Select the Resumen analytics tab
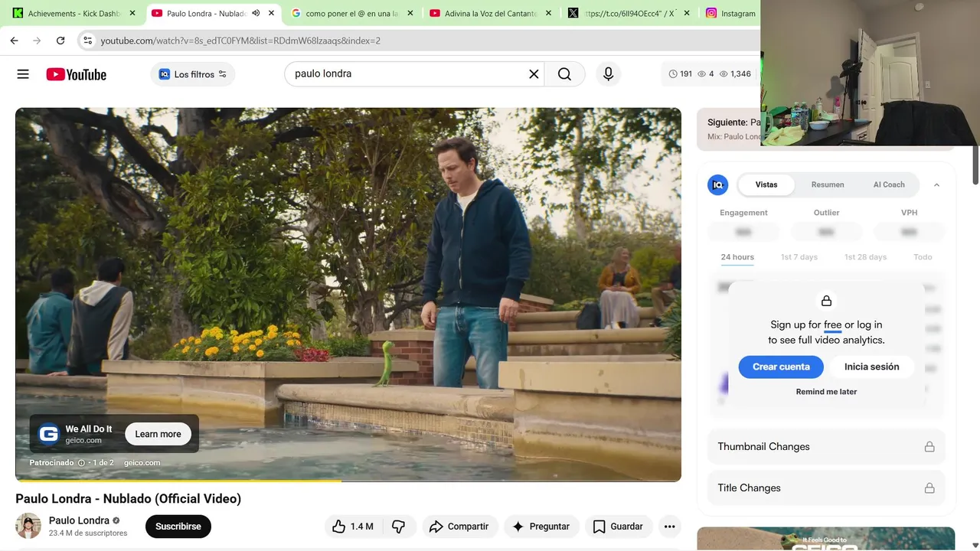The width and height of the screenshot is (980, 551). tap(828, 184)
